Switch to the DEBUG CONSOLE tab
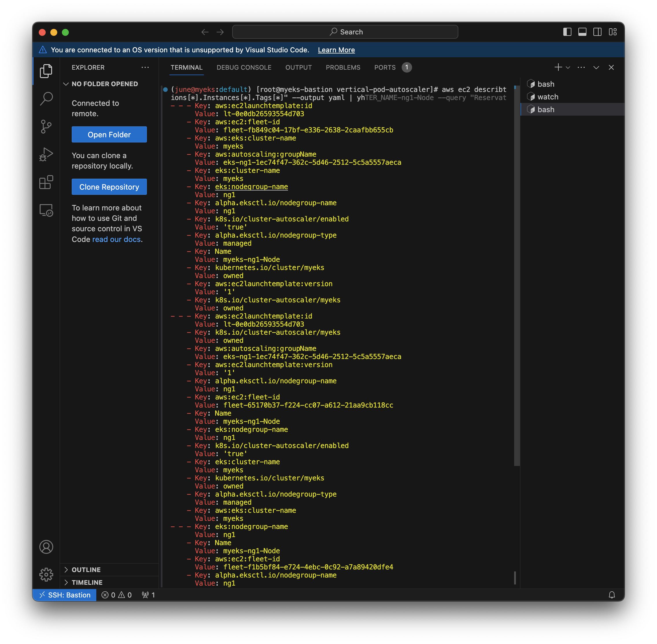Image resolution: width=657 pixels, height=644 pixels. 244,67
